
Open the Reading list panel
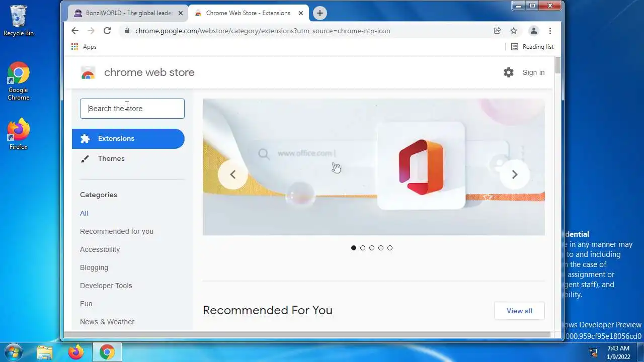pos(532,47)
